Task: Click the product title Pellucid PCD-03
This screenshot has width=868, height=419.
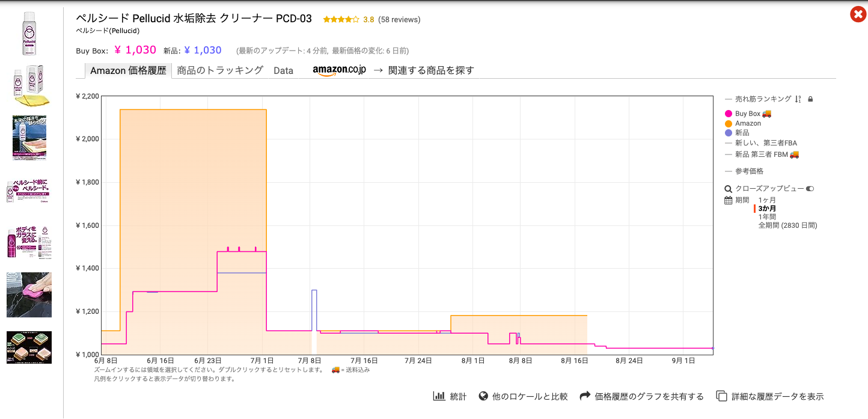Action: pyautogui.click(x=194, y=19)
